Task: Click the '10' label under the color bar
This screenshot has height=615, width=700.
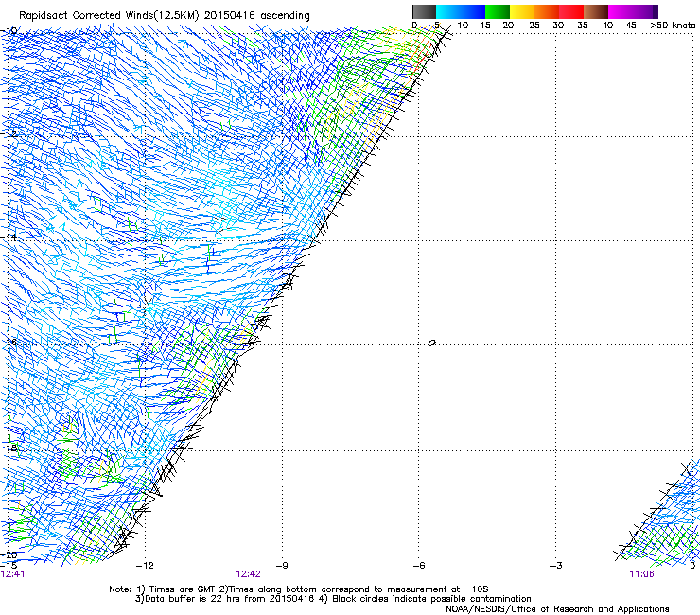Action: (463, 26)
